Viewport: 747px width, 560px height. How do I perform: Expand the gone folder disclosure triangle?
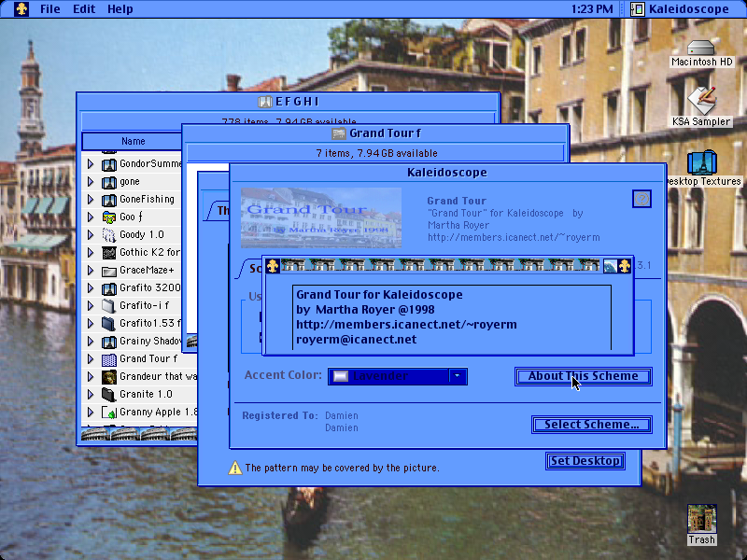click(91, 181)
